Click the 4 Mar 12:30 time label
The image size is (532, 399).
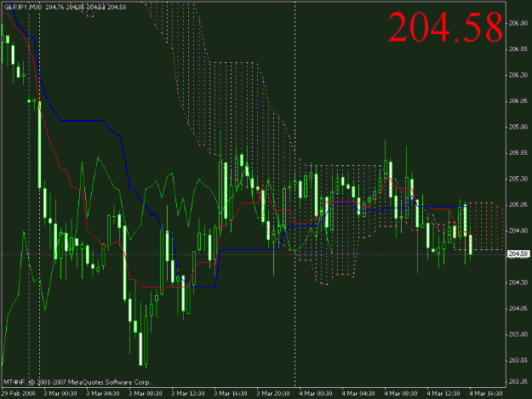pyautogui.click(x=443, y=394)
